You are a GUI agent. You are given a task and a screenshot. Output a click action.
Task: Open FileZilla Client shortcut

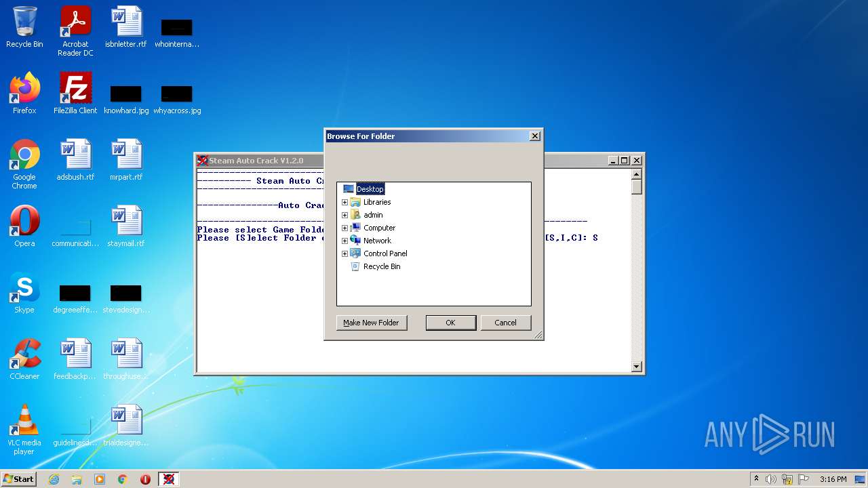[75, 94]
